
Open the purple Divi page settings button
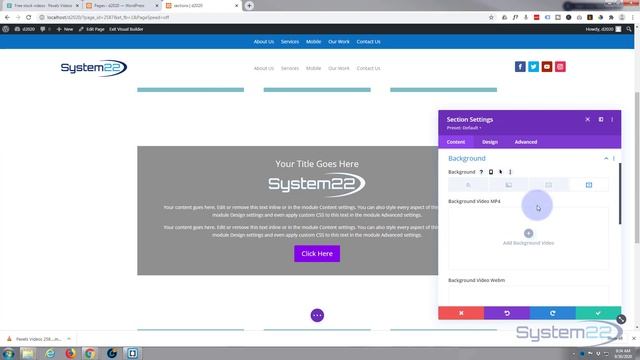317,315
